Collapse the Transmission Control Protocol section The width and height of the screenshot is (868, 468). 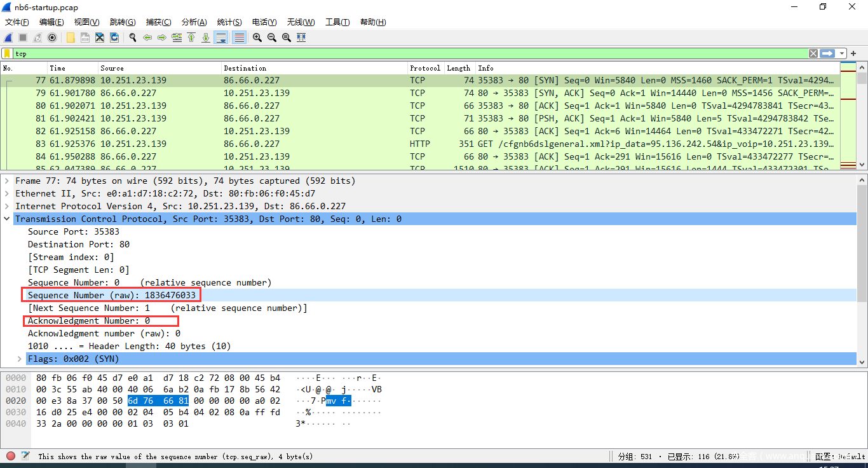pos(7,219)
